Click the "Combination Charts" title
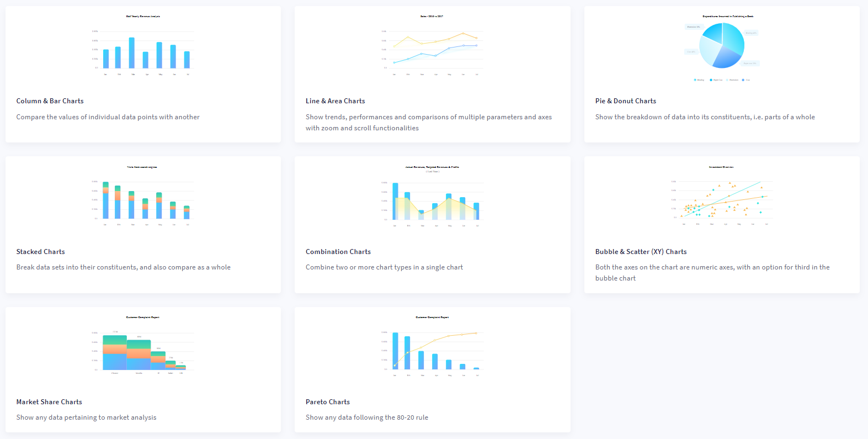This screenshot has width=868, height=439. [x=338, y=252]
